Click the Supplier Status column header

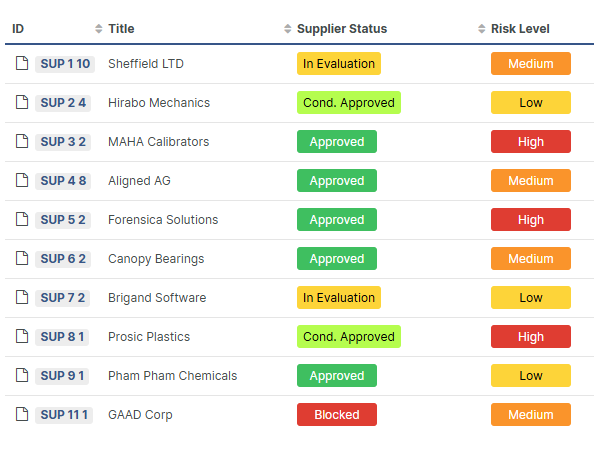[342, 29]
